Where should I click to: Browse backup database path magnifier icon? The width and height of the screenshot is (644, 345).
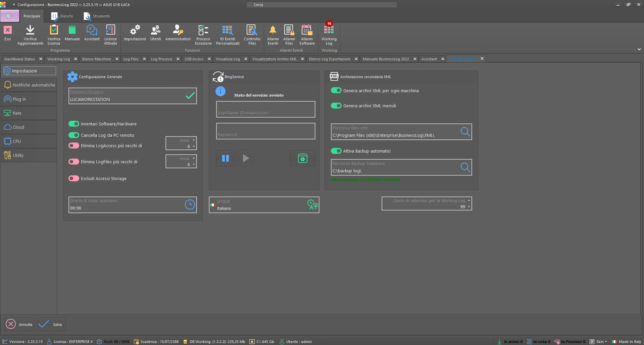coord(465,167)
